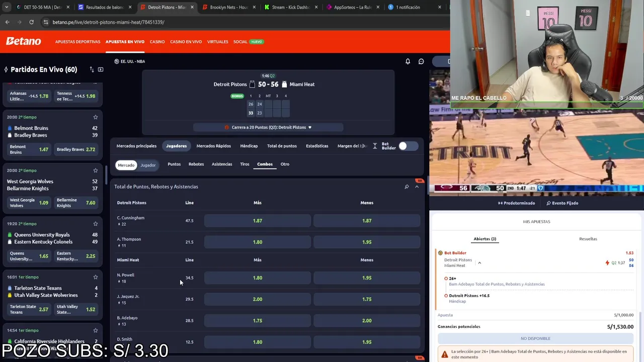Bet C. Cunningham Más 1.87
This screenshot has width=644, height=362.
[258, 221]
